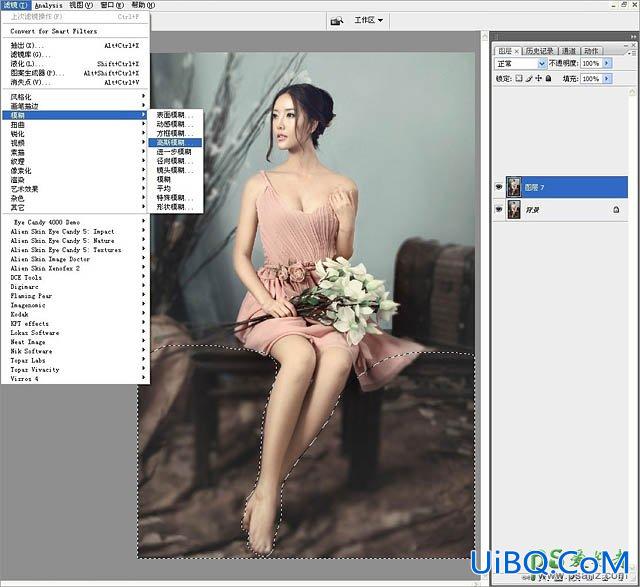Switch to the 历史记录 tab
The image size is (640, 587).
539,51
